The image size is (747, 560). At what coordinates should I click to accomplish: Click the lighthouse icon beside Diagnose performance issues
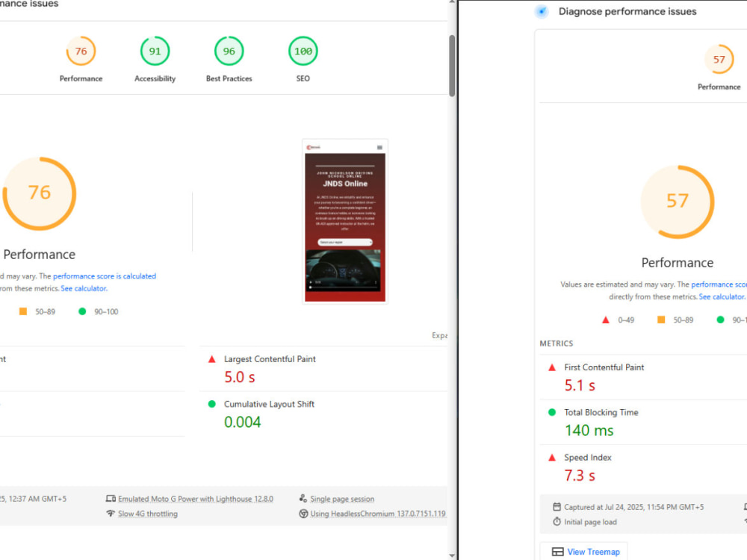[x=542, y=11]
